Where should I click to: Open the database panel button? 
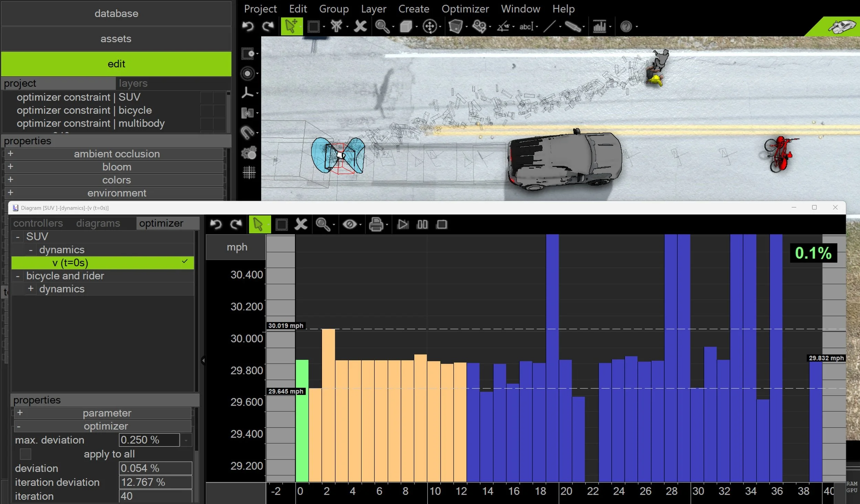pos(116,13)
